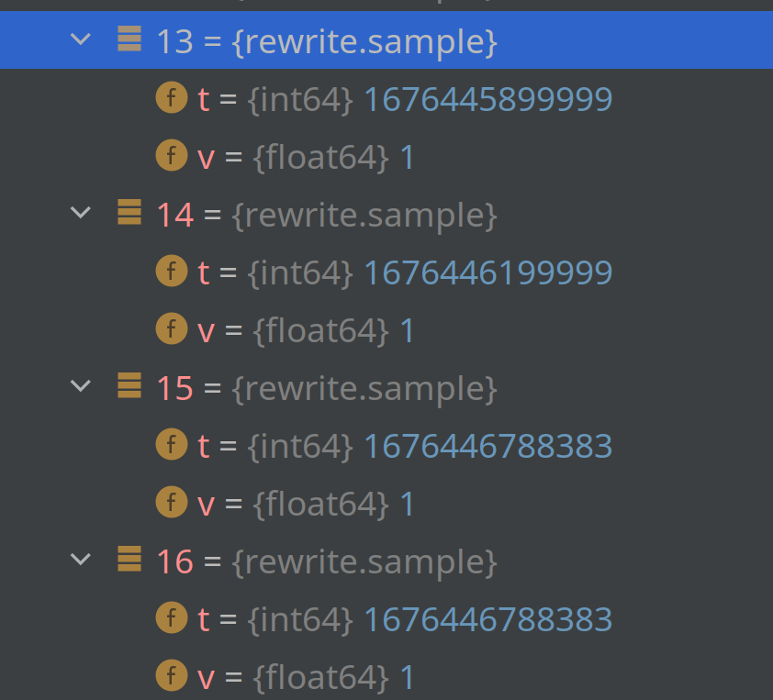Select row 16 = {rewrite.sample}

point(386,561)
